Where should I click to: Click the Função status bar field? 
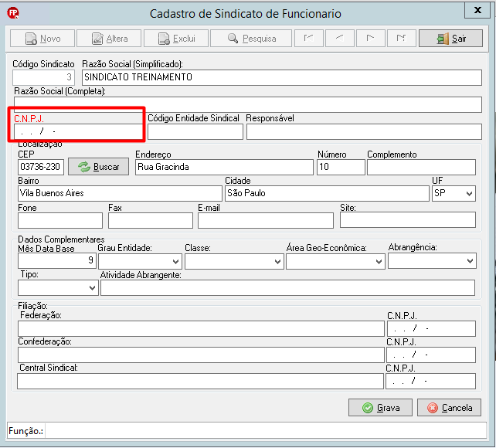[x=266, y=430]
